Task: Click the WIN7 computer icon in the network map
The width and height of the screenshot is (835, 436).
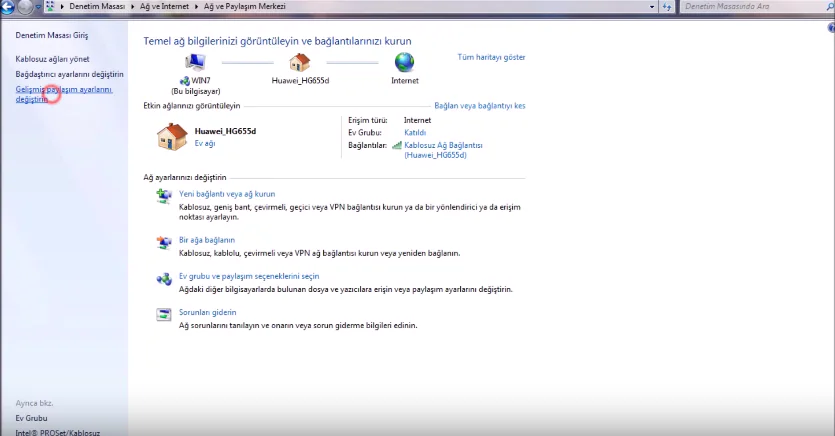Action: [195, 63]
